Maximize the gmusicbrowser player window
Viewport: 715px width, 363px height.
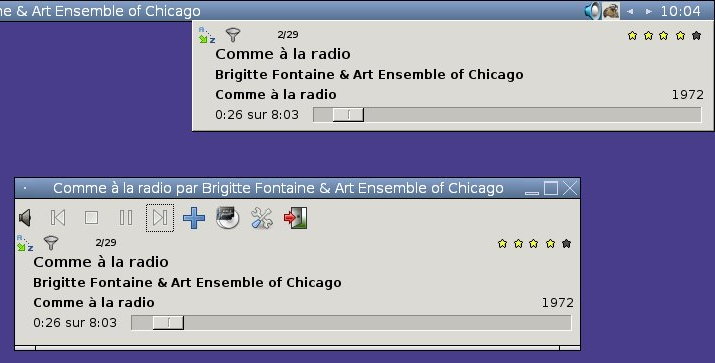(x=551, y=188)
